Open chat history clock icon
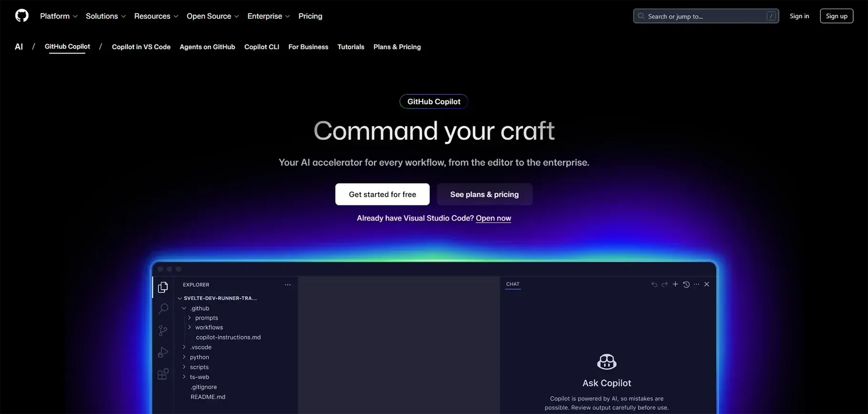The width and height of the screenshot is (868, 414). [686, 284]
